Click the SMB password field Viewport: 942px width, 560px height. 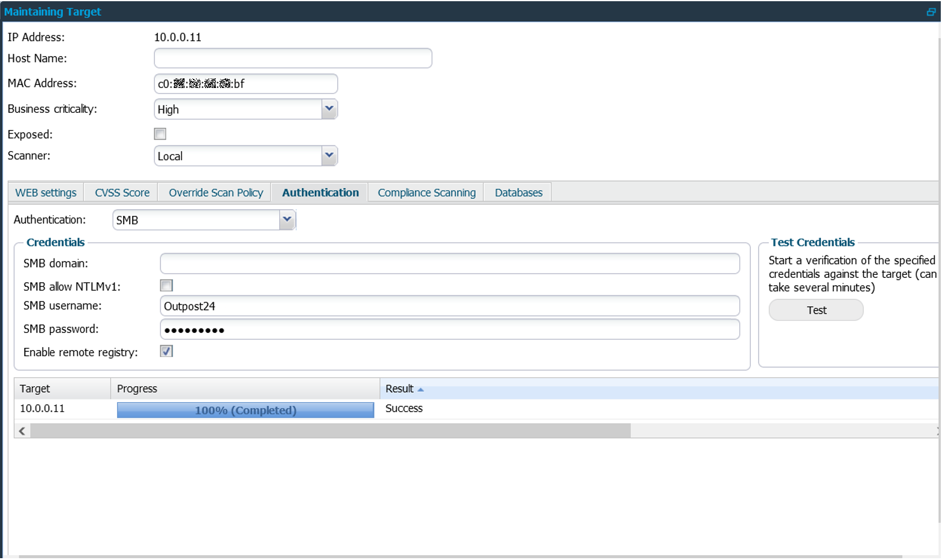coord(449,329)
